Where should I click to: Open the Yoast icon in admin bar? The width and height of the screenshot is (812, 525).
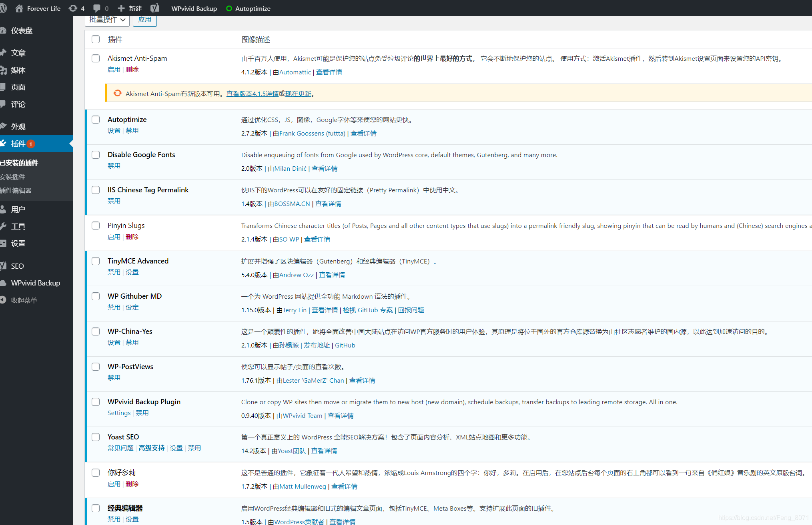click(x=155, y=8)
